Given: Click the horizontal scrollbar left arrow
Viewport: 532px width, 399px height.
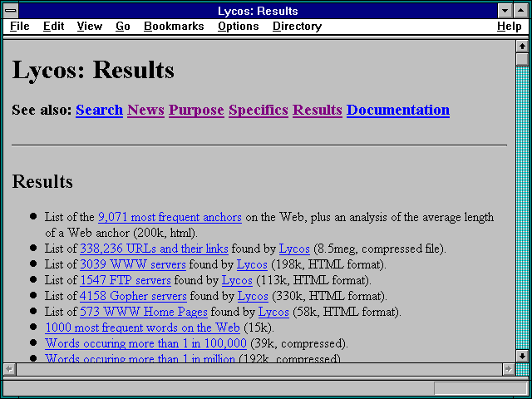Looking at the screenshot, I should coord(9,369).
